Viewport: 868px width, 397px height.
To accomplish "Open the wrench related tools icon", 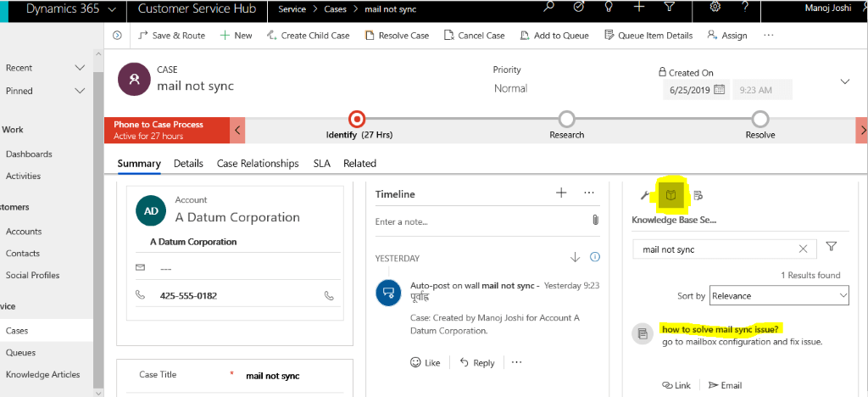I will [644, 195].
